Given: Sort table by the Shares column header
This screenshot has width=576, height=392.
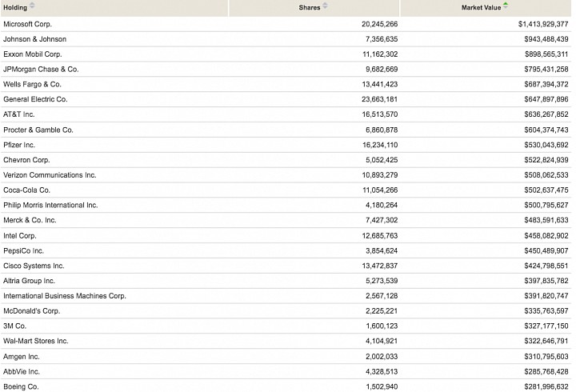Looking at the screenshot, I should pyautogui.click(x=310, y=7).
